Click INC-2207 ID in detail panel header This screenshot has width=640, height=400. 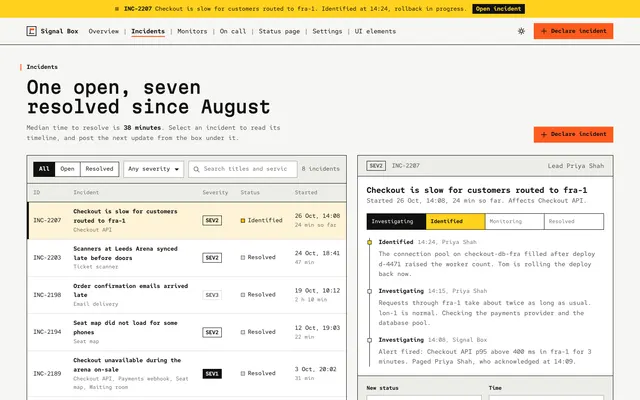click(x=405, y=166)
